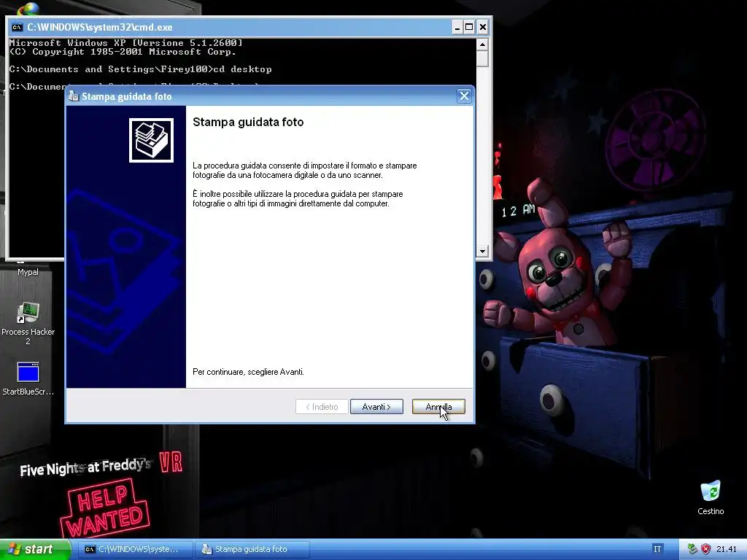Select the Cestino recycle bin icon
Screen dimensions: 747x560
tap(711, 497)
